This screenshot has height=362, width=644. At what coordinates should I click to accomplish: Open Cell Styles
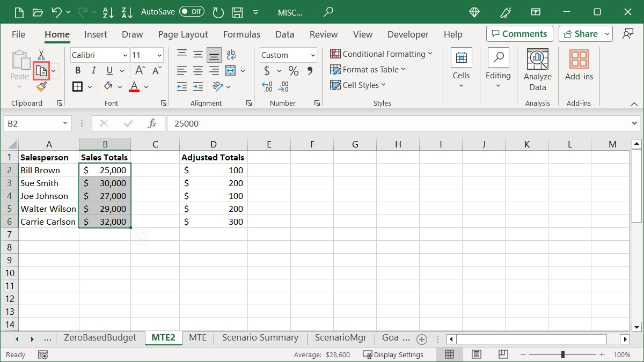357,85
